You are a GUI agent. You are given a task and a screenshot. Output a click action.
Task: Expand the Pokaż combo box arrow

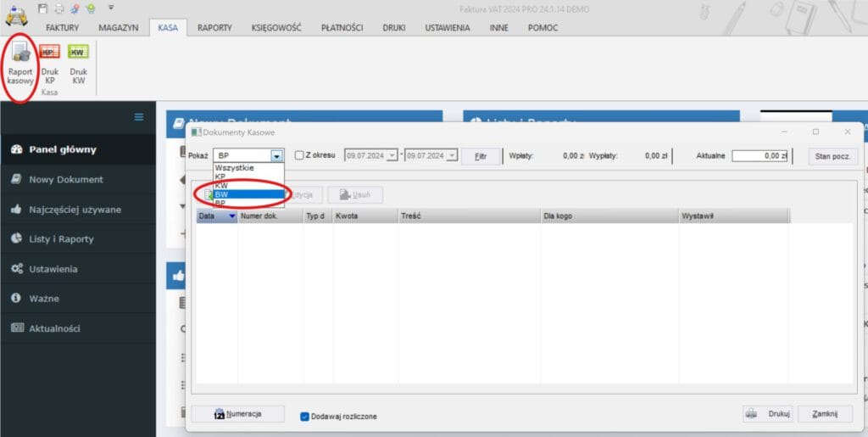[276, 156]
